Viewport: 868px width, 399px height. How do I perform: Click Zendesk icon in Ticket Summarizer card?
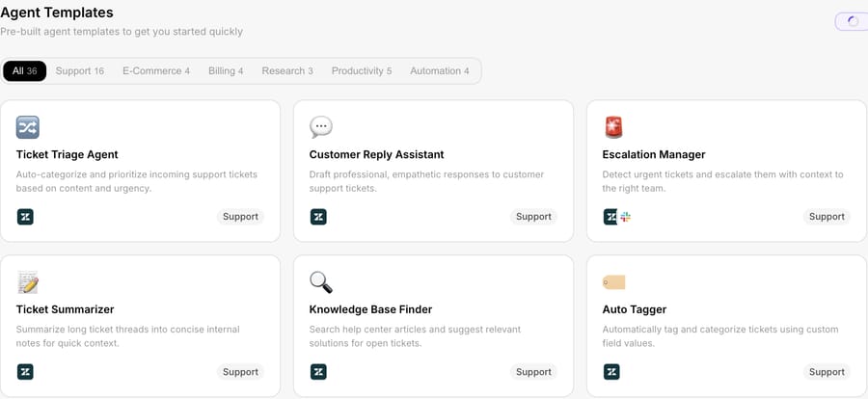25,372
